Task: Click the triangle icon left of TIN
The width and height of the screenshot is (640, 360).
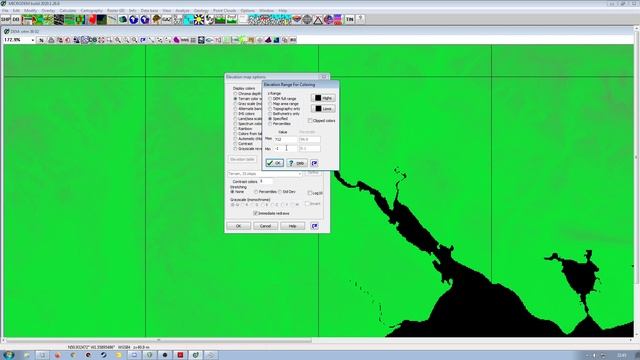Action: click(x=318, y=19)
